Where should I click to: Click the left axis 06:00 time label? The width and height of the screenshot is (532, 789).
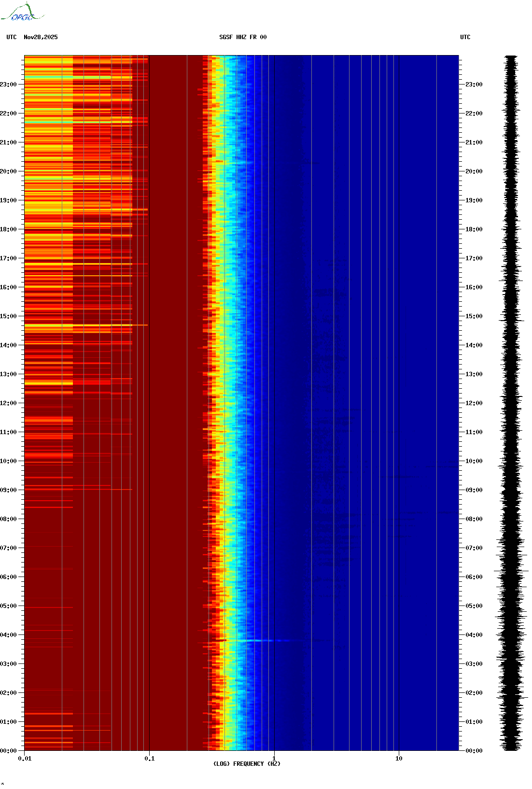tap(8, 577)
